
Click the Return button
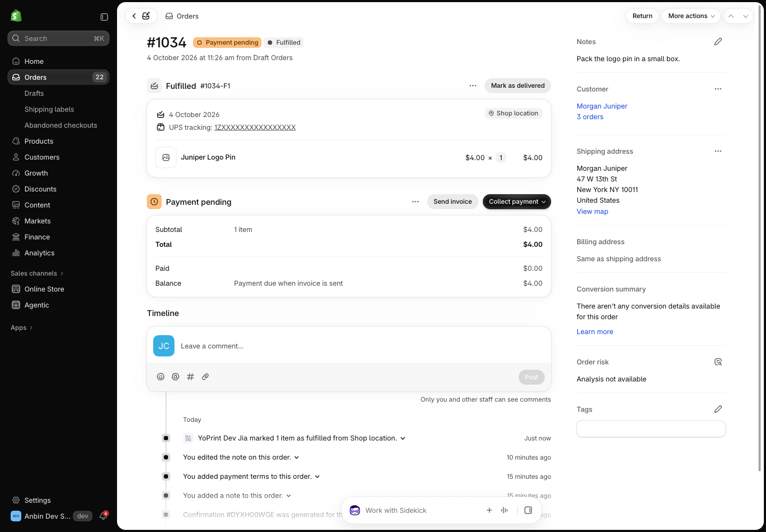click(x=643, y=16)
